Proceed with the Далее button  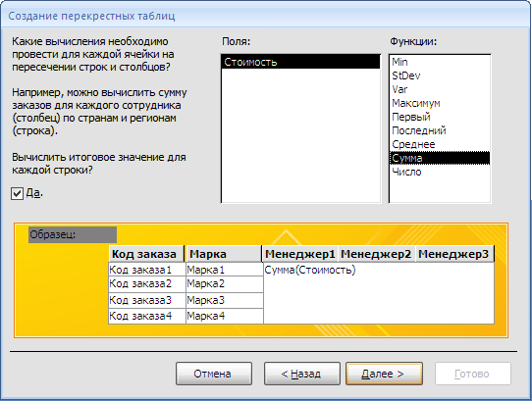coord(384,374)
